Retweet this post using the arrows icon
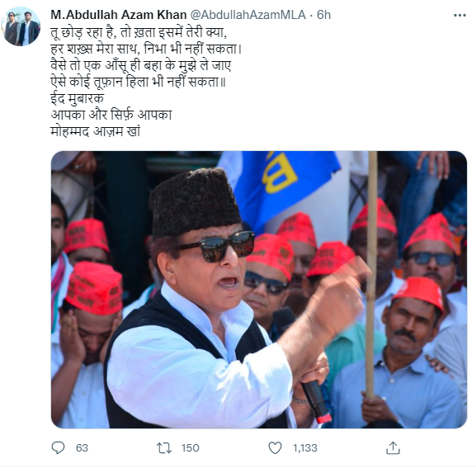This screenshot has height=473, width=476. [x=164, y=448]
